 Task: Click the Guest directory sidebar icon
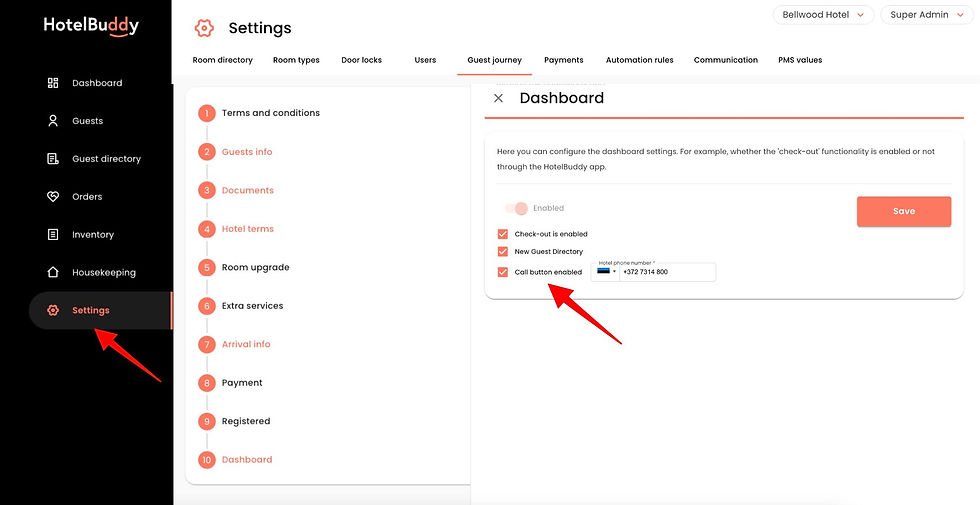tap(53, 159)
